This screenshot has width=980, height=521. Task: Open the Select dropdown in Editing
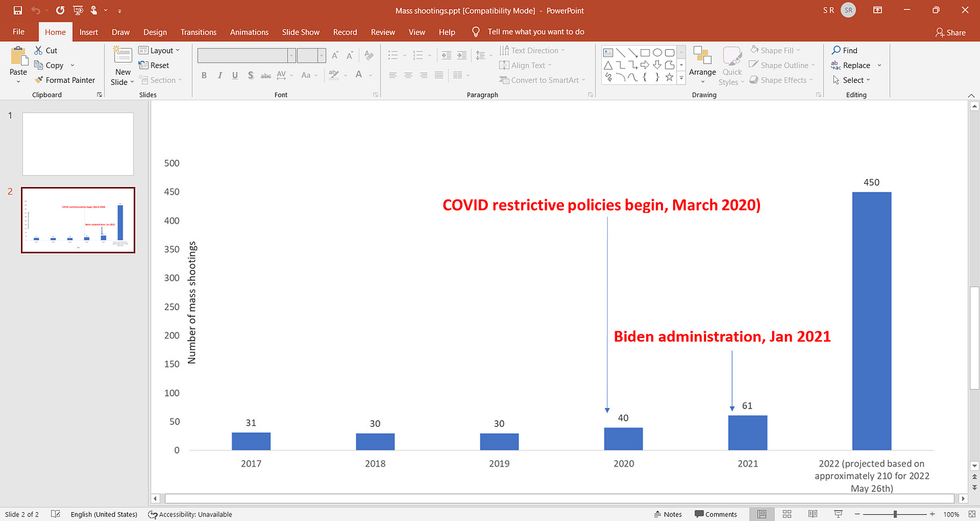tap(851, 80)
